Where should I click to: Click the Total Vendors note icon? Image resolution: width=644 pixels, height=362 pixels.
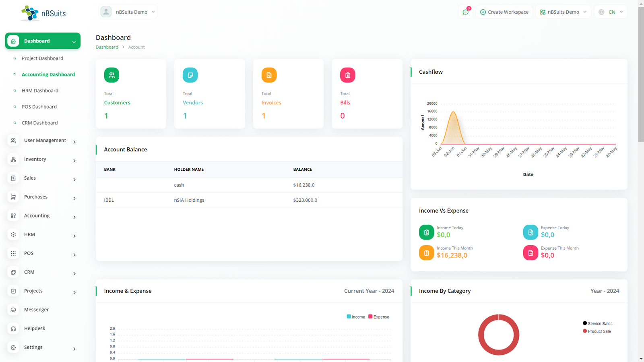point(190,75)
